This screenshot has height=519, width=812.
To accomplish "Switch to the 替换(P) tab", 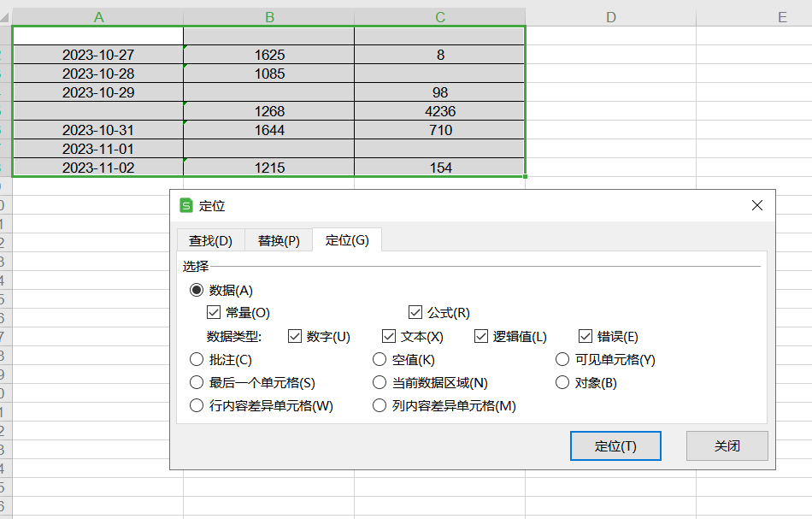I will pyautogui.click(x=279, y=241).
